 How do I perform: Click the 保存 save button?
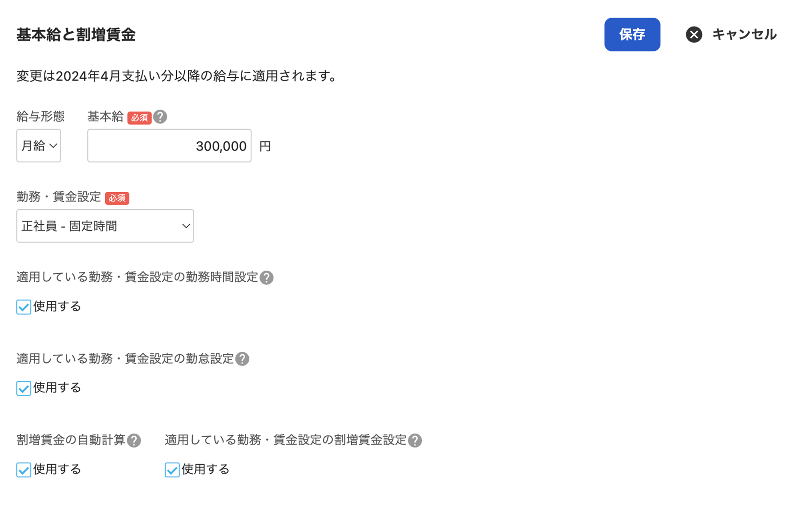632,34
